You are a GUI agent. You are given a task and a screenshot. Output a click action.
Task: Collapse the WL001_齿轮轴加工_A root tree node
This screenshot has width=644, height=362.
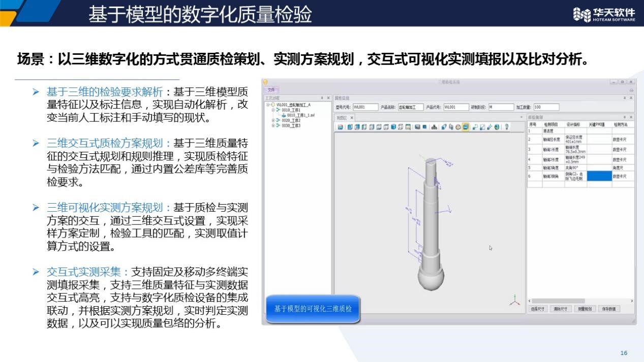[x=268, y=105]
